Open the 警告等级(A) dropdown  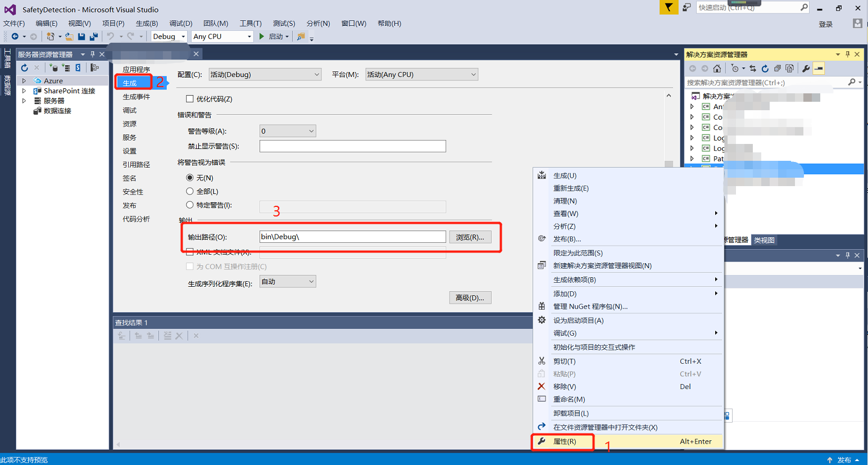[287, 131]
